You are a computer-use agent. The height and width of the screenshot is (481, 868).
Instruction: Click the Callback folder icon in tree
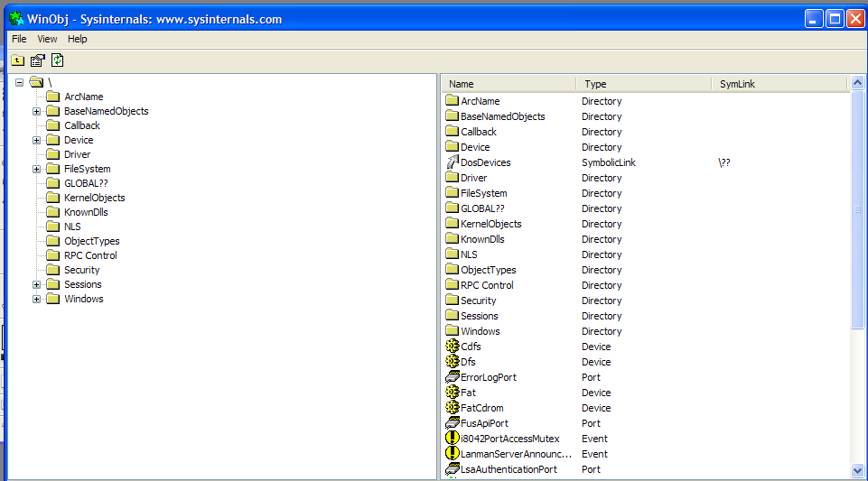(x=53, y=125)
